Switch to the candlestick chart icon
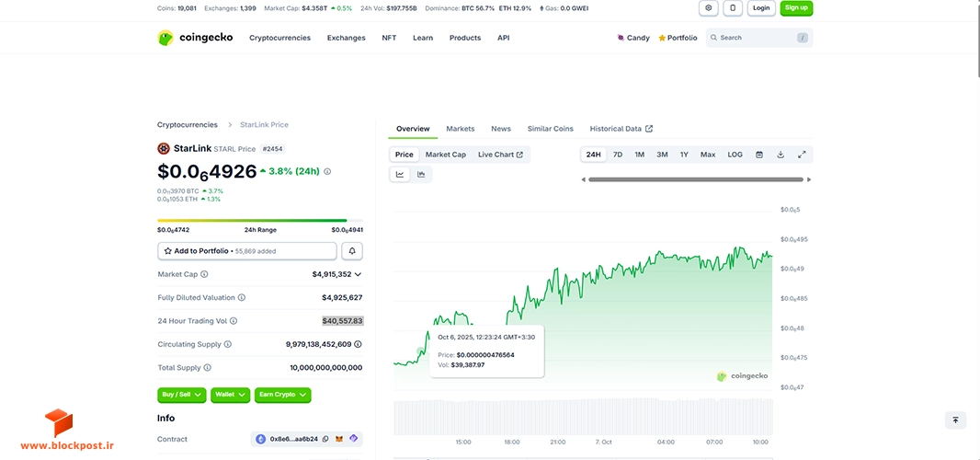The width and height of the screenshot is (980, 460). pos(421,175)
